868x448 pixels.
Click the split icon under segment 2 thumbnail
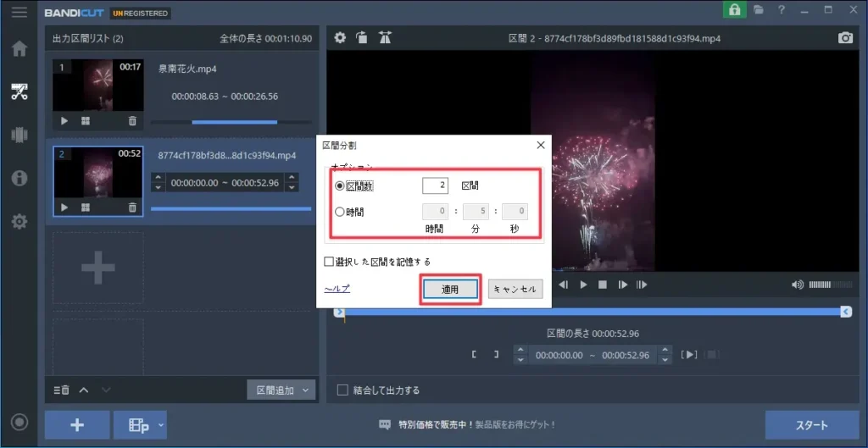pyautogui.click(x=86, y=207)
